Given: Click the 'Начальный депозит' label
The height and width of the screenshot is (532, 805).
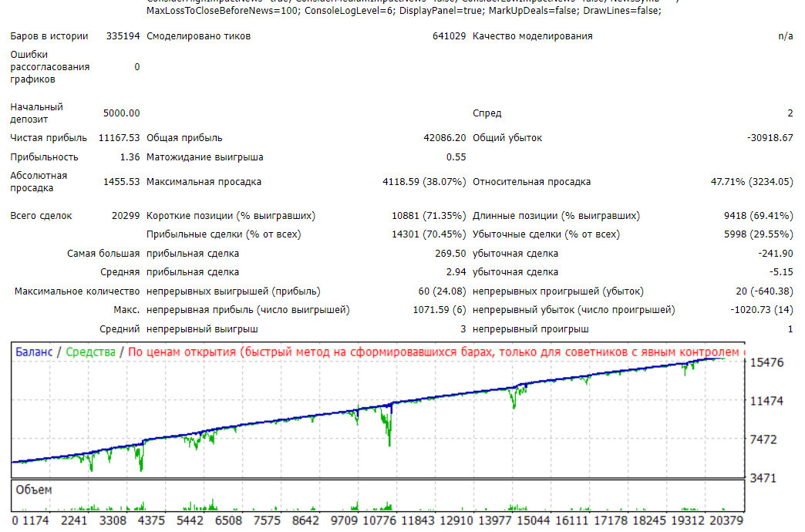Looking at the screenshot, I should pos(36,113).
